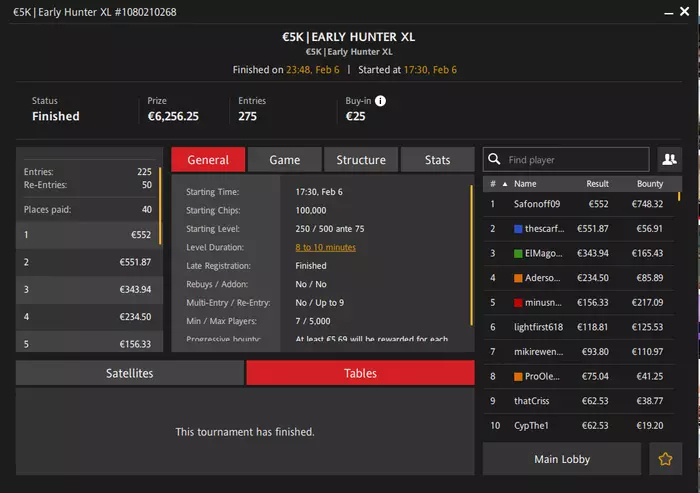Click minusn player's red tag square
Viewport: 700px width, 493px height.
coord(518,302)
